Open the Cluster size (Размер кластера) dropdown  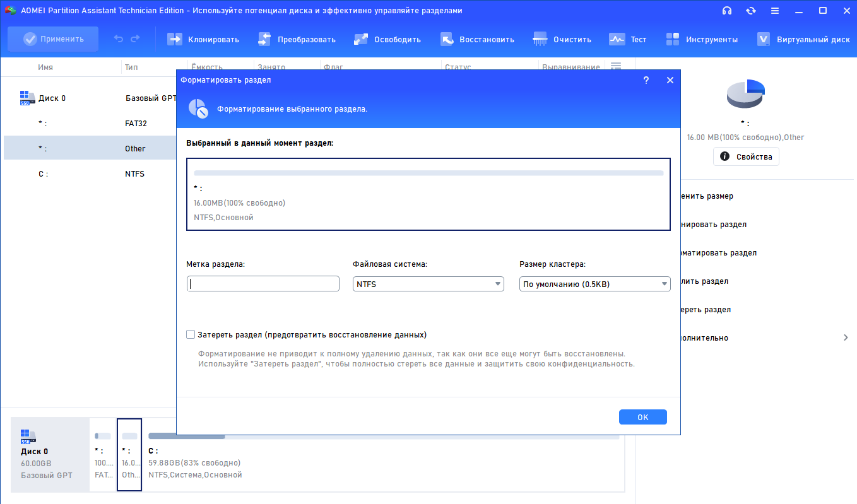594,284
